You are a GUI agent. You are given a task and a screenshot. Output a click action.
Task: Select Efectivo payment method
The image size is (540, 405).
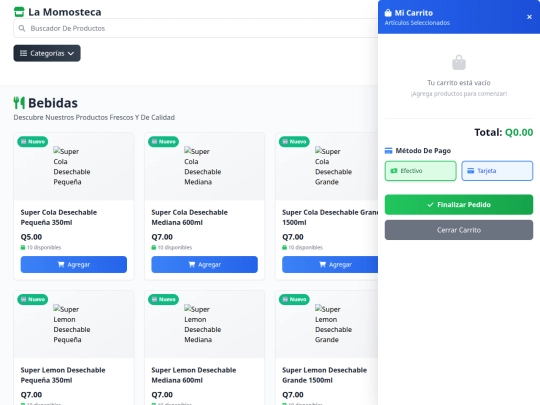[x=420, y=171]
